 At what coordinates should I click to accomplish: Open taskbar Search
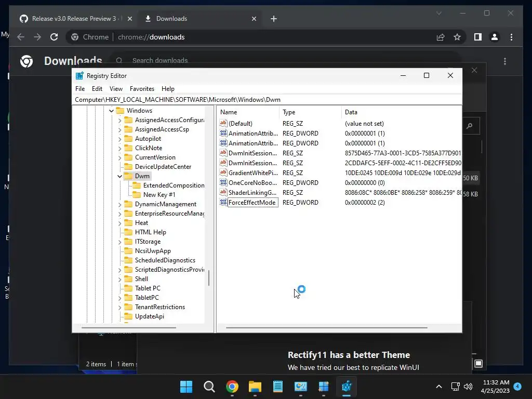(209, 387)
